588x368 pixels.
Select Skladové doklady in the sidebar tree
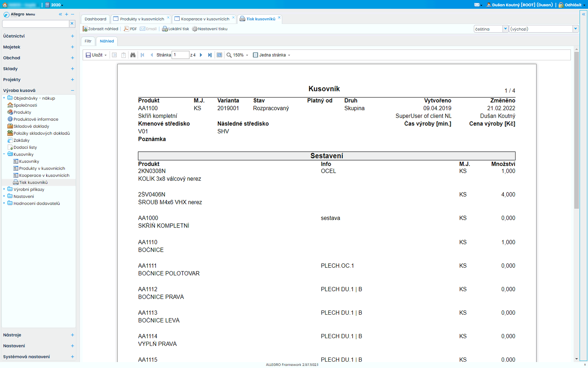pos(31,126)
